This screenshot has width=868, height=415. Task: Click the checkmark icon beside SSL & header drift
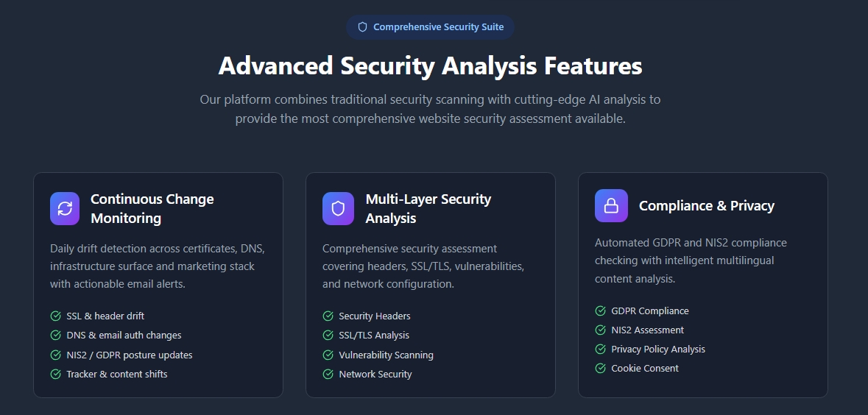click(56, 316)
